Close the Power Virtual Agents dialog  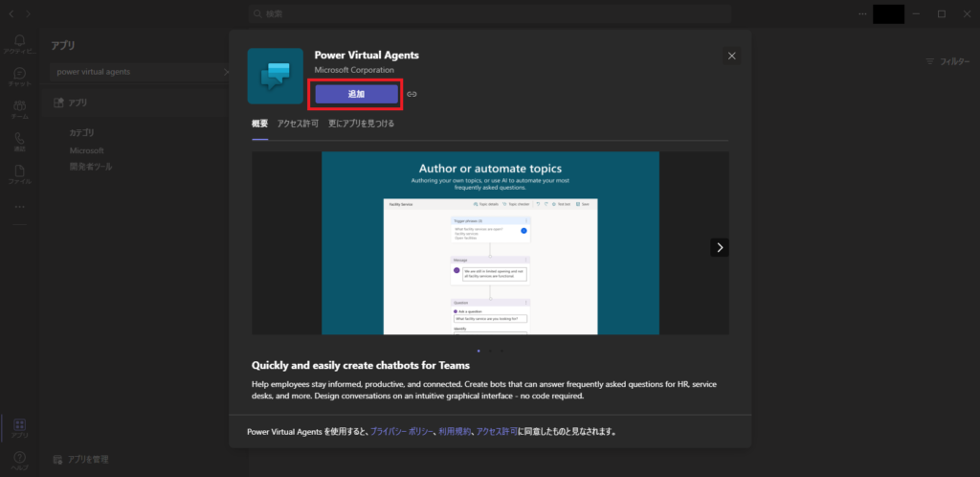coord(732,56)
